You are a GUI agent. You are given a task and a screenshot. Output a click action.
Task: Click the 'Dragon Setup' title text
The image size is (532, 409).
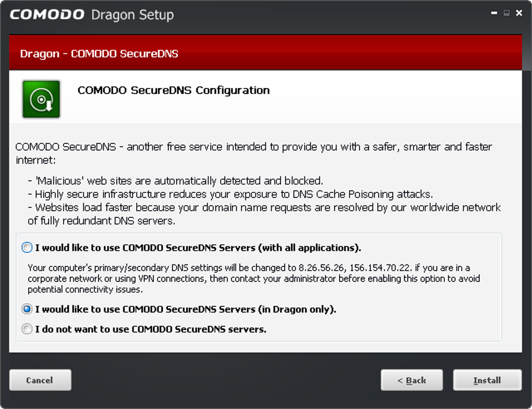(132, 15)
